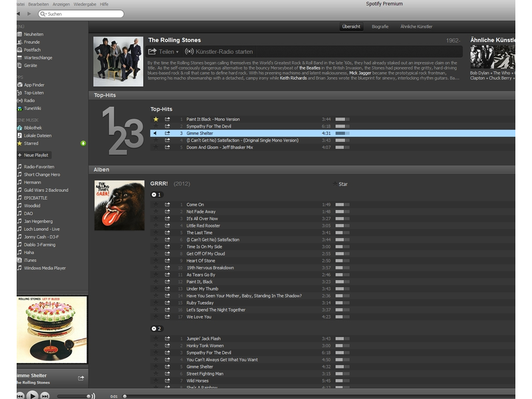This screenshot has width=532, height=399.
Task: Open Postfach inbox in the sidebar
Action: pos(32,50)
